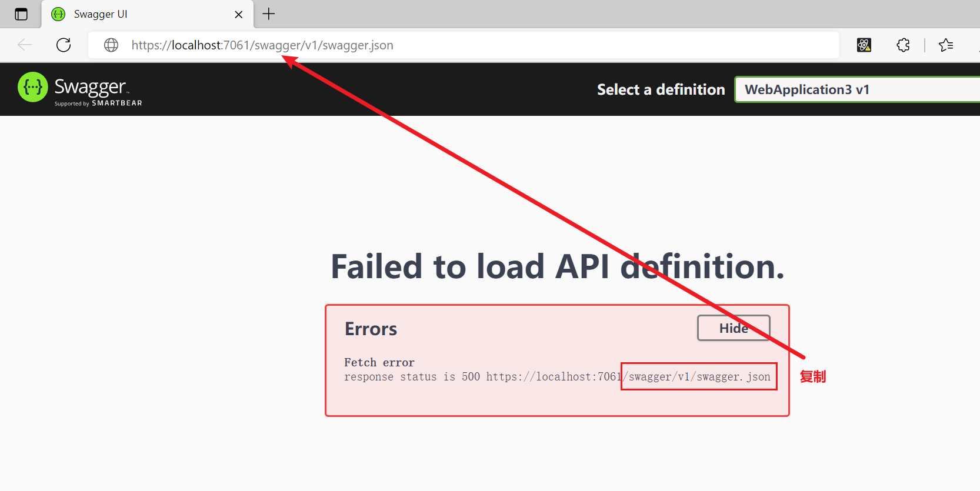Close the Swagger UI tab
The height and width of the screenshot is (491, 980).
coord(238,14)
